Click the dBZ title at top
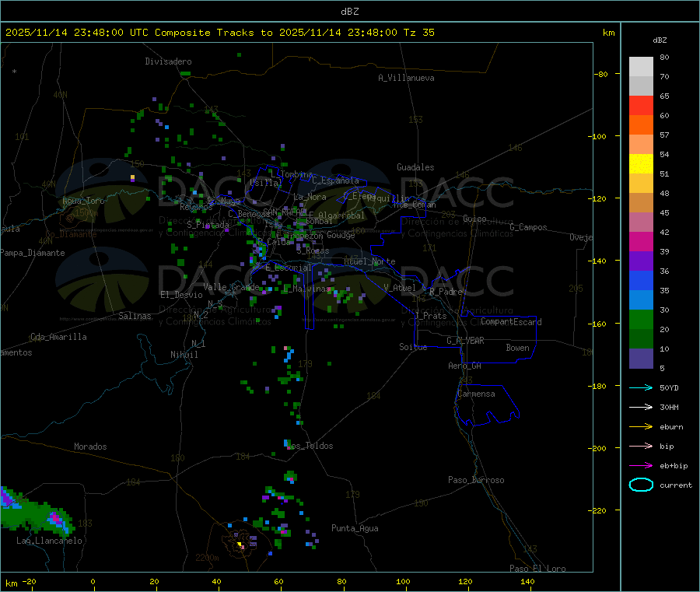700x592 pixels. coord(349,11)
